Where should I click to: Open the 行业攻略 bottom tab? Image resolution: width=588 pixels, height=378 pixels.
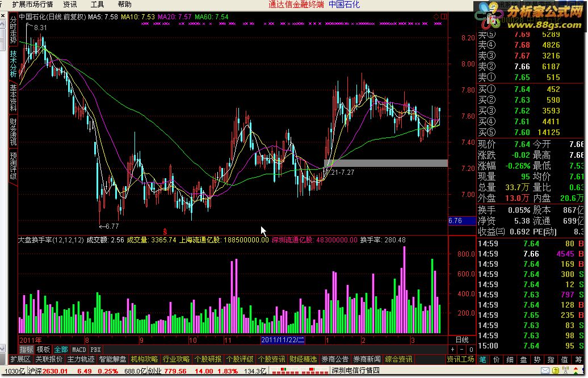(177, 359)
